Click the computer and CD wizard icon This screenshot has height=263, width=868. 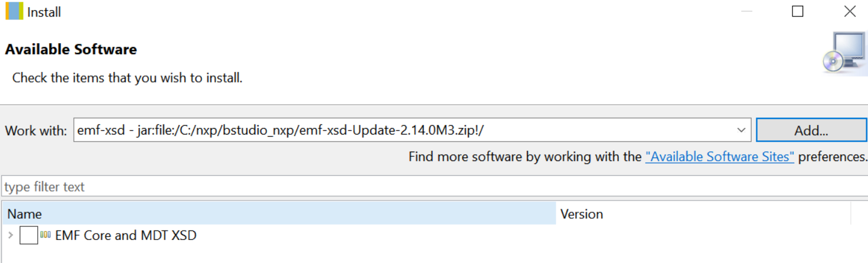tap(845, 54)
